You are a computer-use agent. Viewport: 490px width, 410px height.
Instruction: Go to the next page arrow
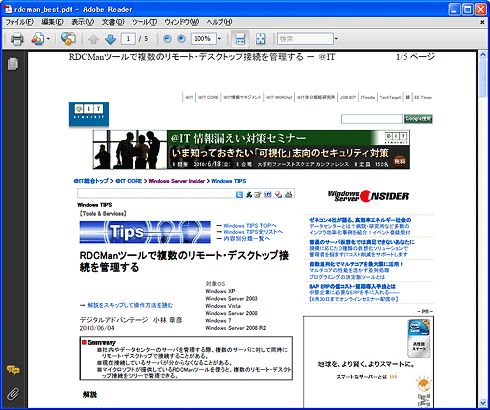pyautogui.click(x=110, y=39)
